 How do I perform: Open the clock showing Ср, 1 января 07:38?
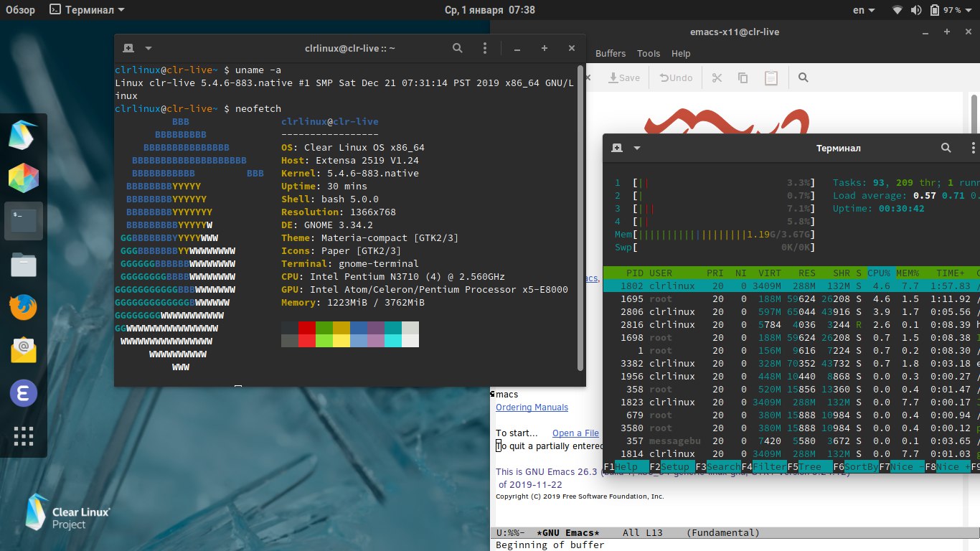(x=490, y=10)
